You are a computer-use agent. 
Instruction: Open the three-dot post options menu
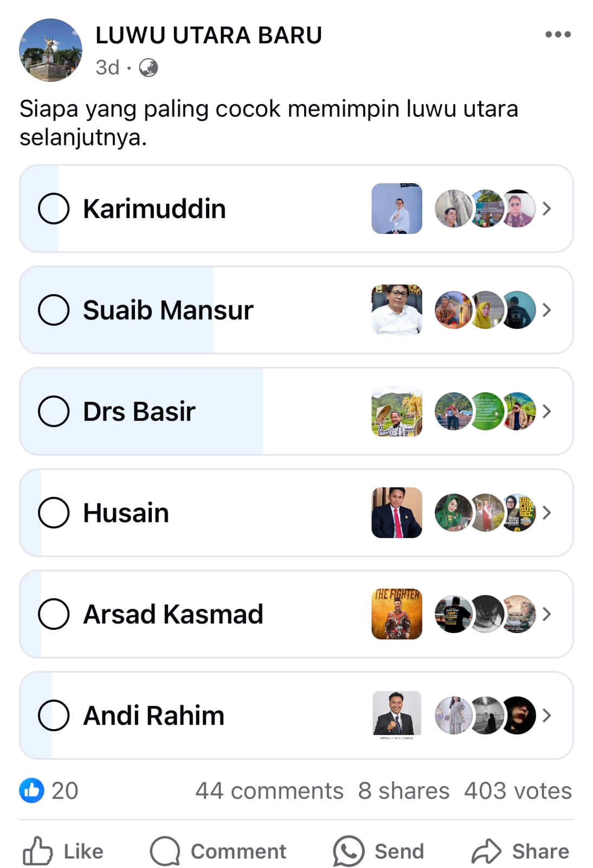[558, 35]
